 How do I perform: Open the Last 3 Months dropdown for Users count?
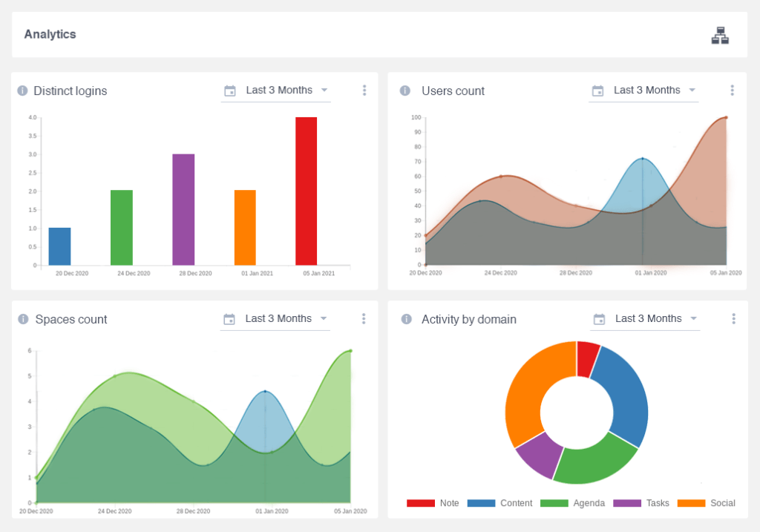[x=647, y=90]
